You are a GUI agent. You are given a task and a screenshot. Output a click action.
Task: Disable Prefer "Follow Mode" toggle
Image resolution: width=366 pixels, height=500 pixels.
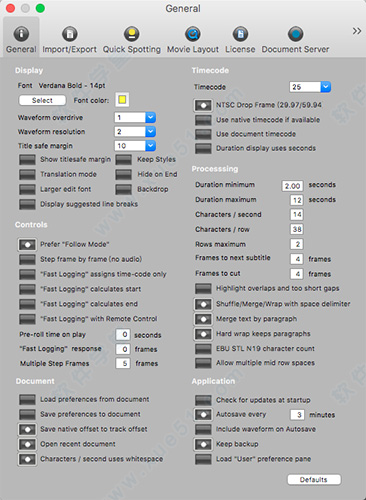pyautogui.click(x=27, y=245)
